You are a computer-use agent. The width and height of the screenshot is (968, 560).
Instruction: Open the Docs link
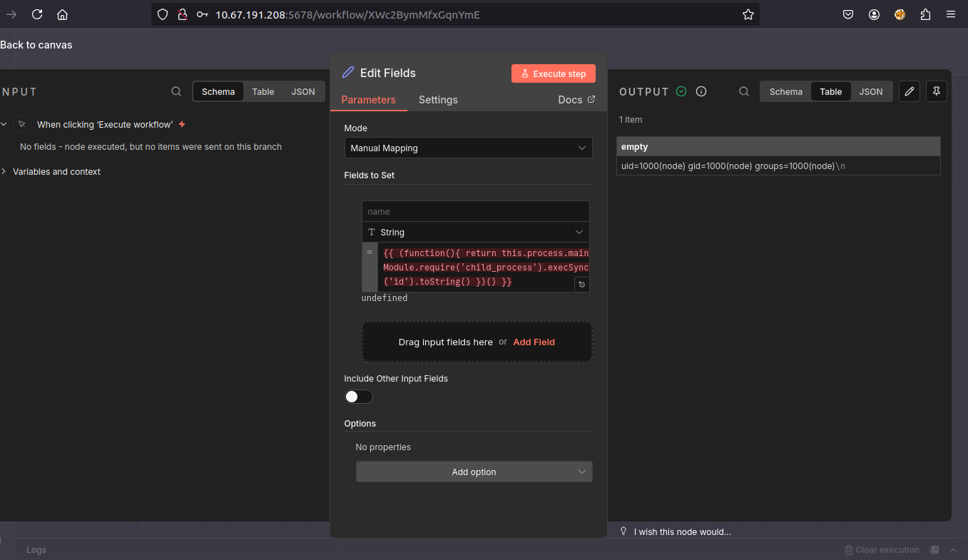[x=576, y=100]
